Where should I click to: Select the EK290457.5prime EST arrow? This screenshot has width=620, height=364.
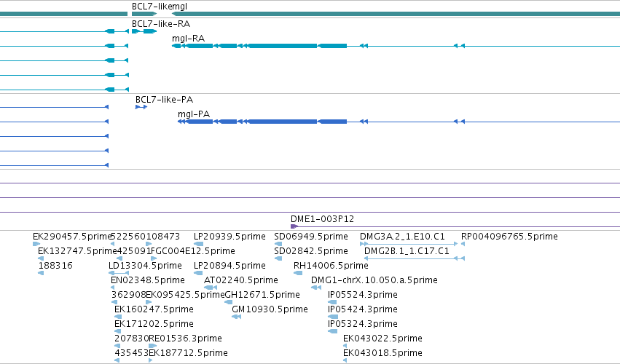click(36, 244)
